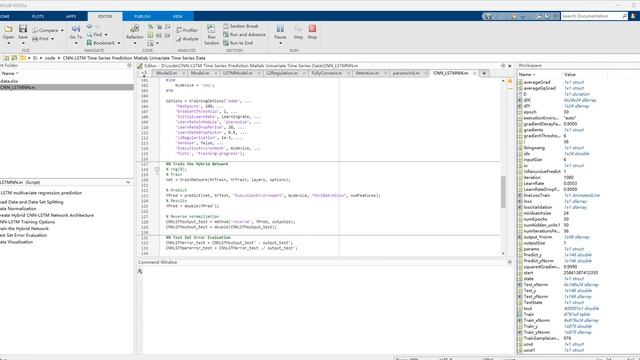The width and height of the screenshot is (640, 360).
Task: Toggle code fold marker at line 118
Action: click(157, 170)
